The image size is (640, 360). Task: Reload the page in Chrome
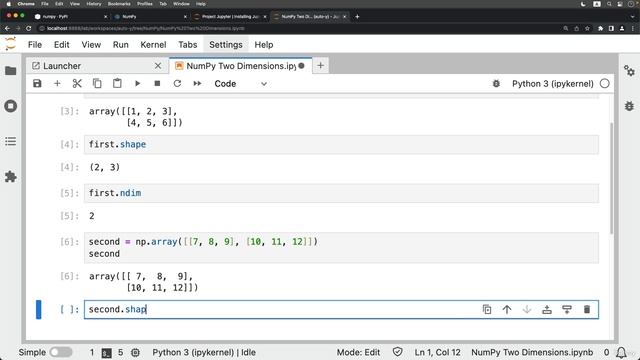coord(29,28)
